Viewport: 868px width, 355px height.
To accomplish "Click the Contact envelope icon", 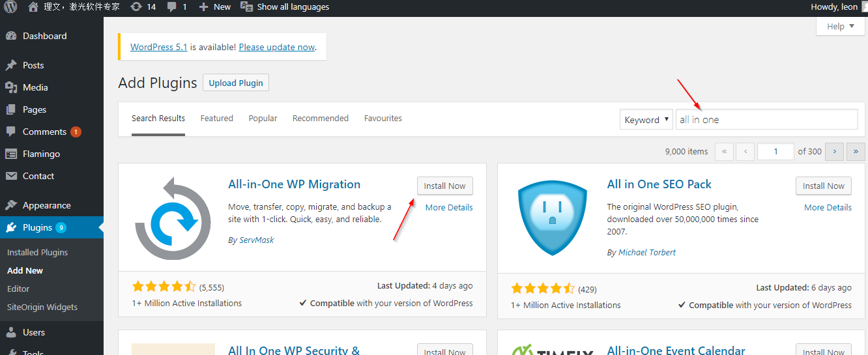I will tap(11, 176).
